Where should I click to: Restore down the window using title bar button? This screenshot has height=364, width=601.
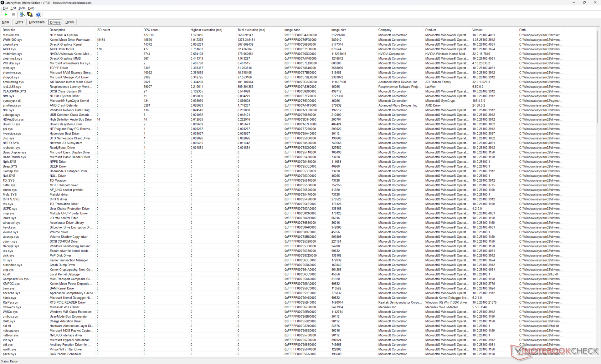pyautogui.click(x=584, y=3)
